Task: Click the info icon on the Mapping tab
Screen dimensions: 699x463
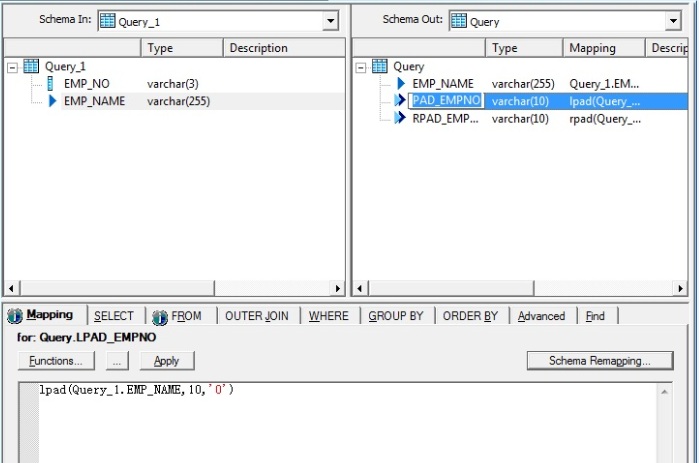Action: click(15, 316)
